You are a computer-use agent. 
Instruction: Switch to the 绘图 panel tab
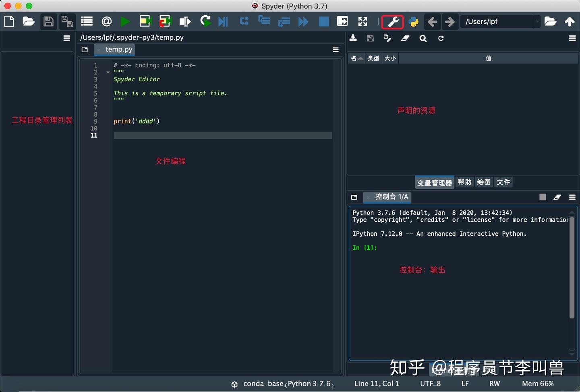point(483,182)
